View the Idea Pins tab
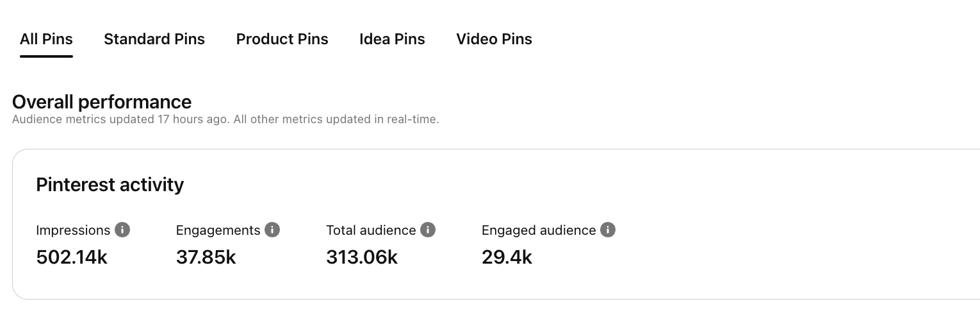Screen dimensions: 980x331 [x=392, y=39]
